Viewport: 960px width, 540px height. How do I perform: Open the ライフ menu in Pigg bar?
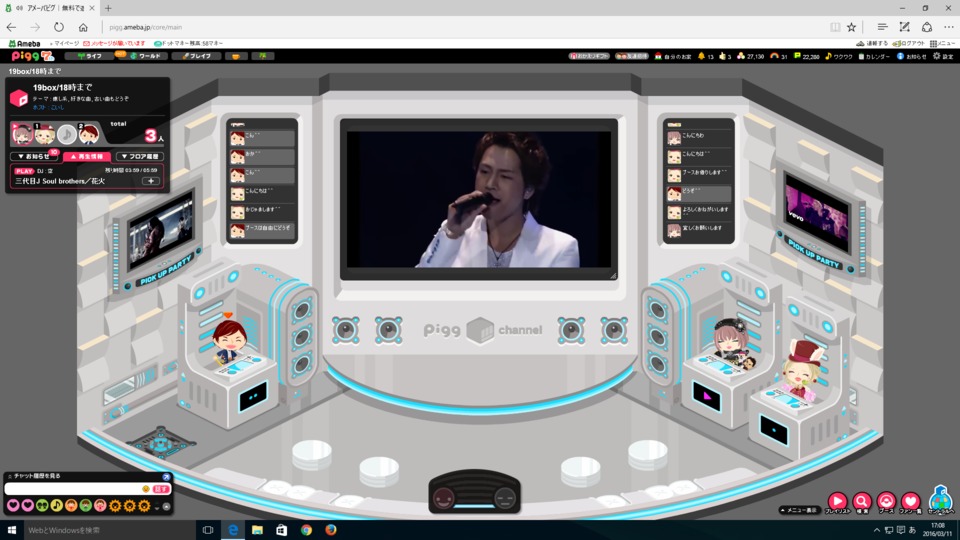(x=90, y=56)
